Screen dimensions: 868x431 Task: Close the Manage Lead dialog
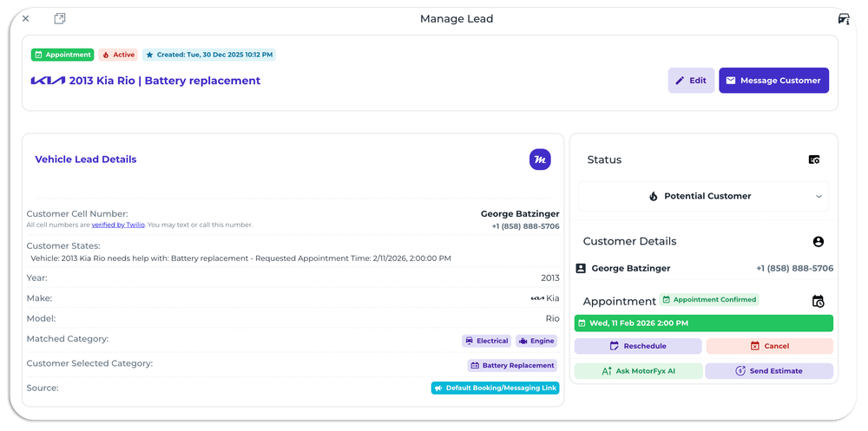(25, 18)
